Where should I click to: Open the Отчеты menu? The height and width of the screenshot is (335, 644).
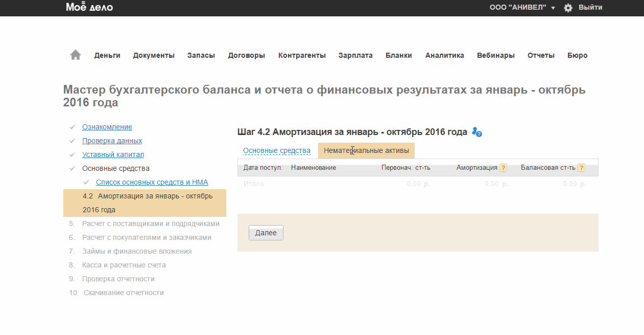point(541,55)
